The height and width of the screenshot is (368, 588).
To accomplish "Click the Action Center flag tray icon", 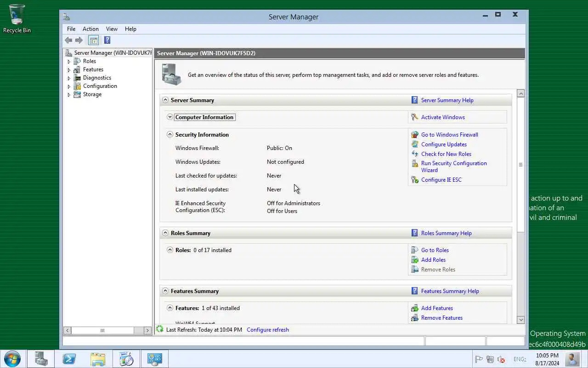I will click(479, 359).
